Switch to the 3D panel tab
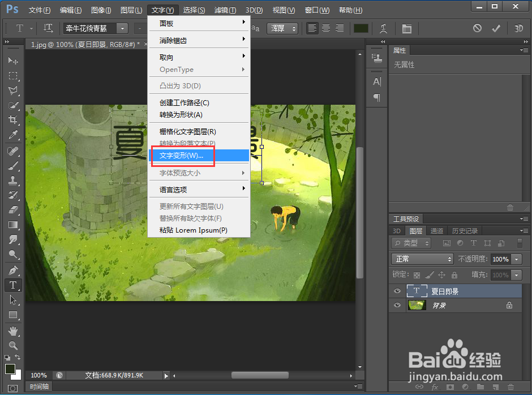This screenshot has width=532, height=395. click(x=397, y=231)
